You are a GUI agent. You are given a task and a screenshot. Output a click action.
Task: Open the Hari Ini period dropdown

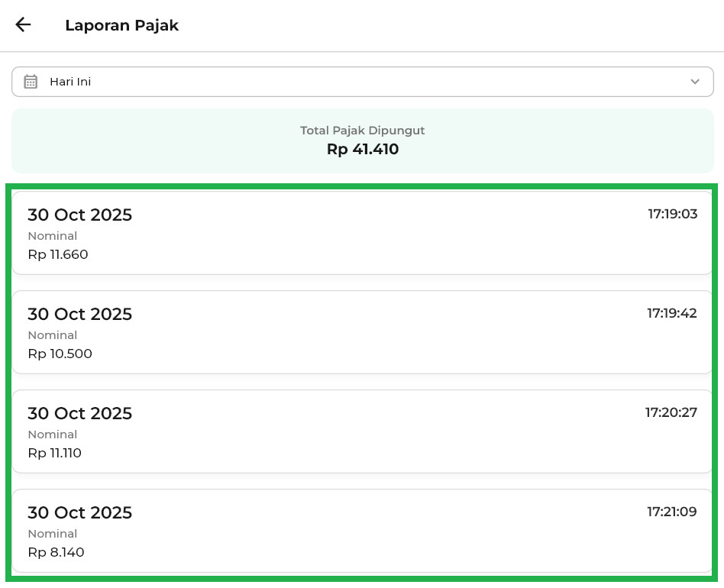coord(362,82)
